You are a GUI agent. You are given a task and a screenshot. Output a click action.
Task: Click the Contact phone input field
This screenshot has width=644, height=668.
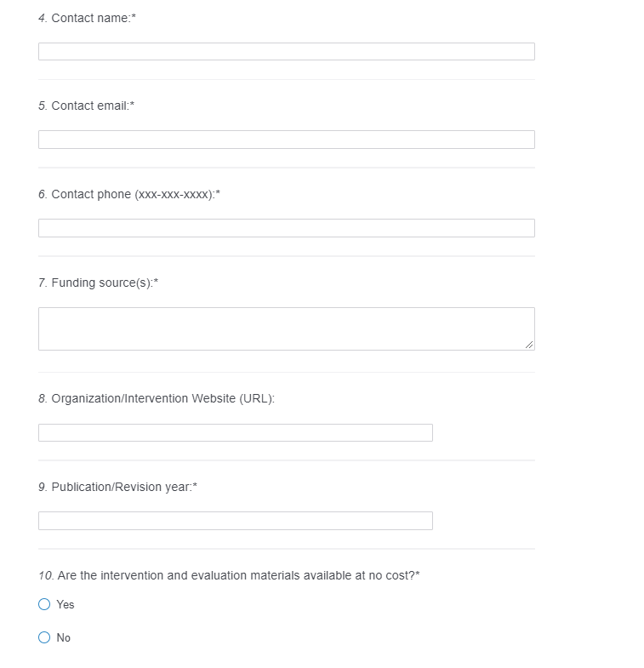click(286, 228)
